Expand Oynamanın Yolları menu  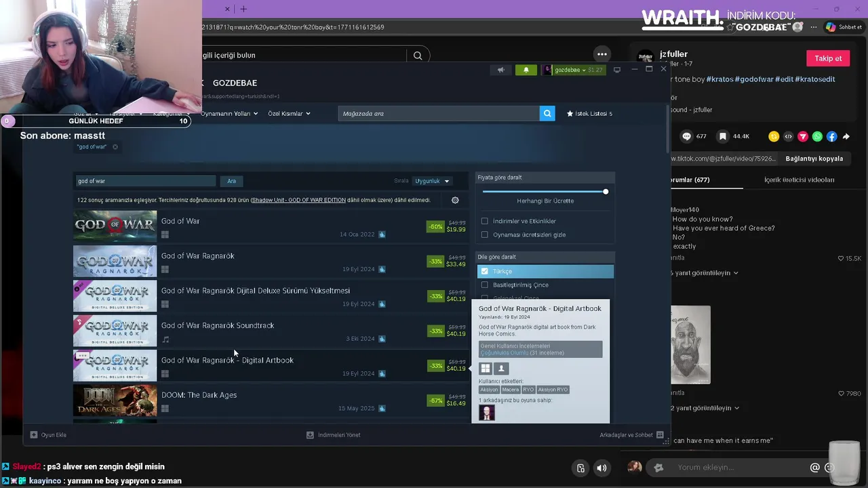(x=229, y=113)
